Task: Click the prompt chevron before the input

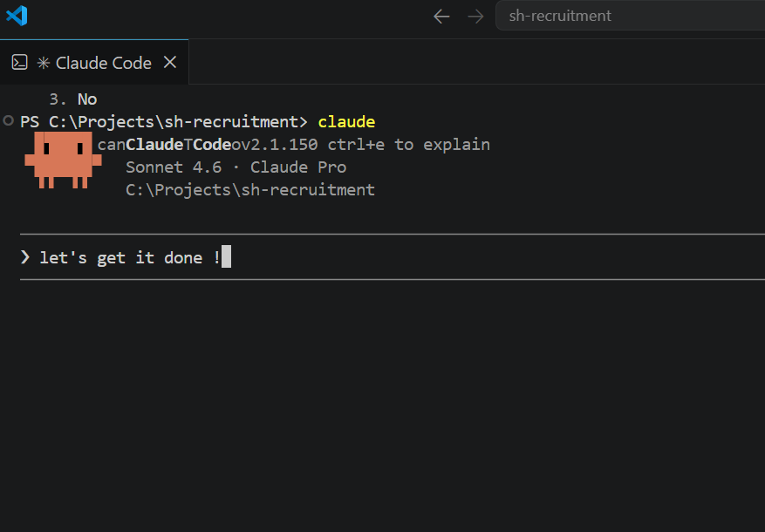Action: coord(25,257)
